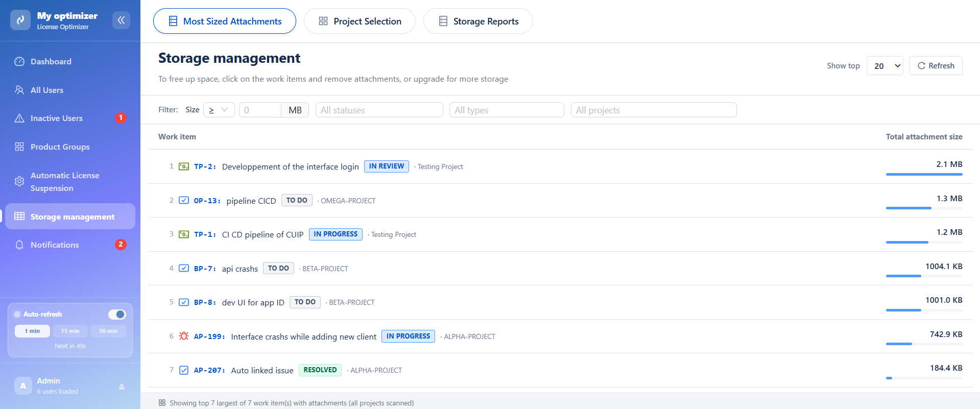Open work item link OP-13
Viewport: 980px width, 409px height.
[x=207, y=201]
